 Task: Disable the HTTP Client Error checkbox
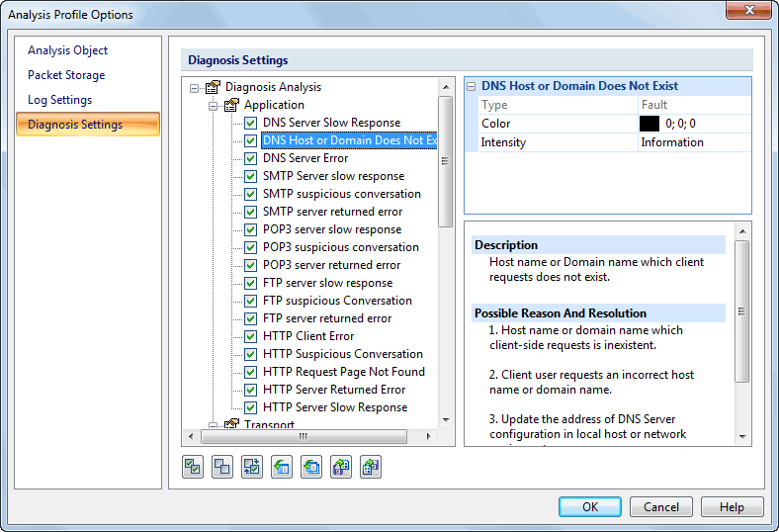(251, 336)
